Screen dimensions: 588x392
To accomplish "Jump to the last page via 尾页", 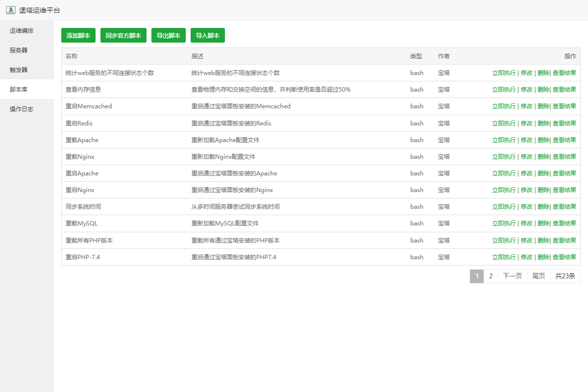I will coord(539,276).
